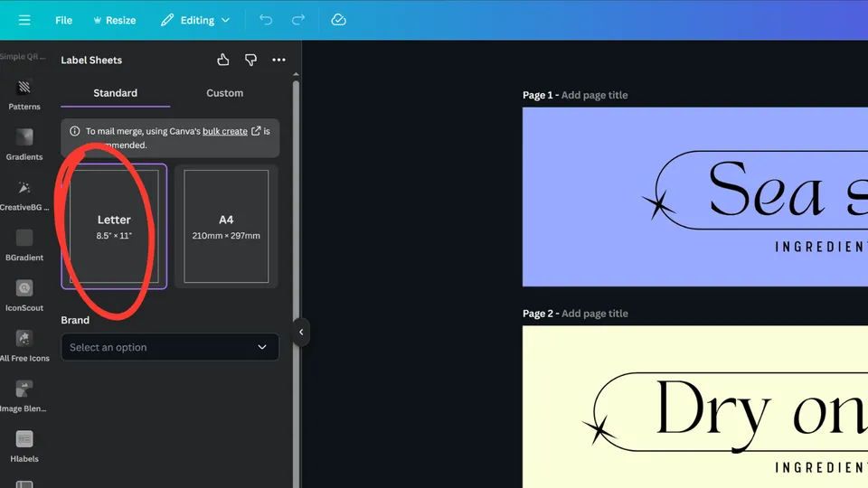Open the Gradients app
Image resolution: width=868 pixels, height=488 pixels.
click(x=24, y=145)
